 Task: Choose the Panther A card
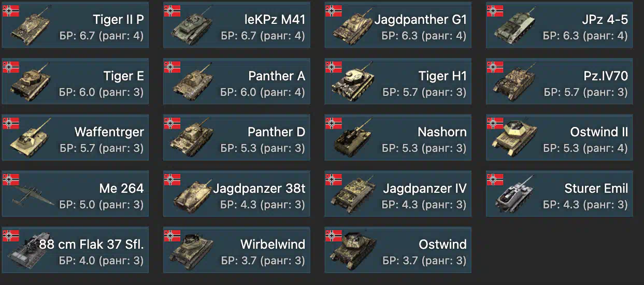(x=236, y=81)
